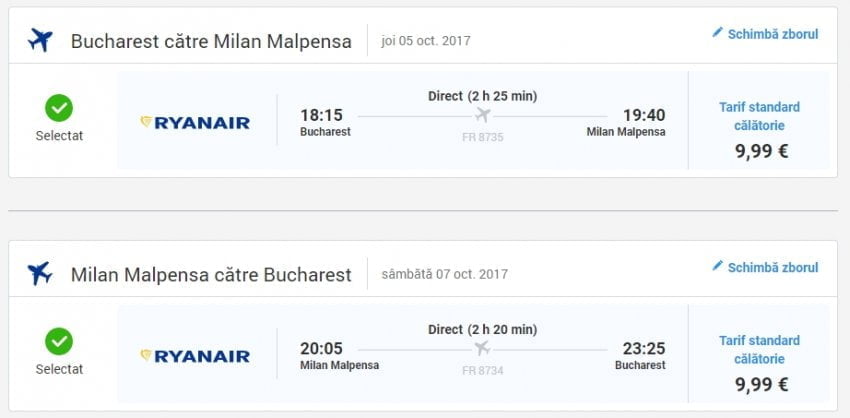Click the outbound flight airplane header icon

(40, 41)
